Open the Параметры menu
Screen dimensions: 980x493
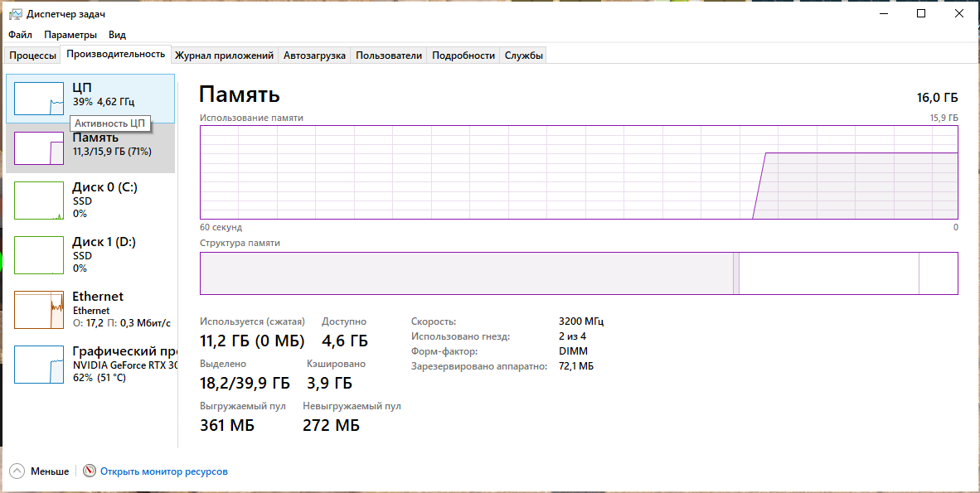pos(70,35)
